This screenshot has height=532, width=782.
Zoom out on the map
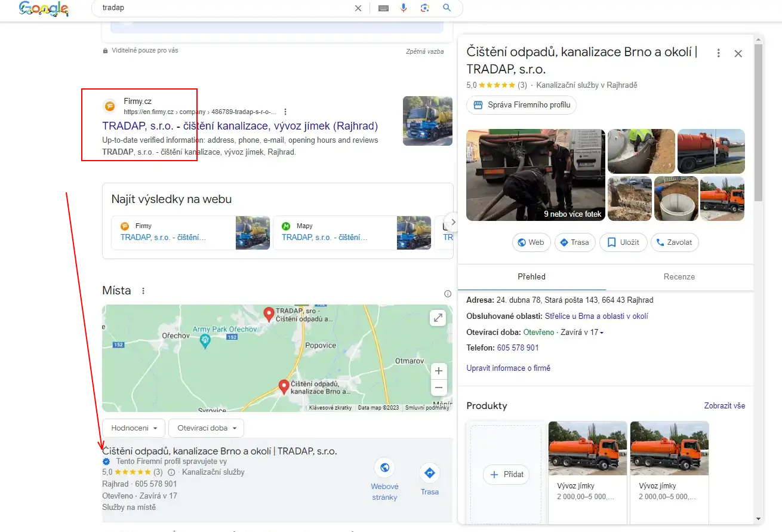pyautogui.click(x=439, y=388)
